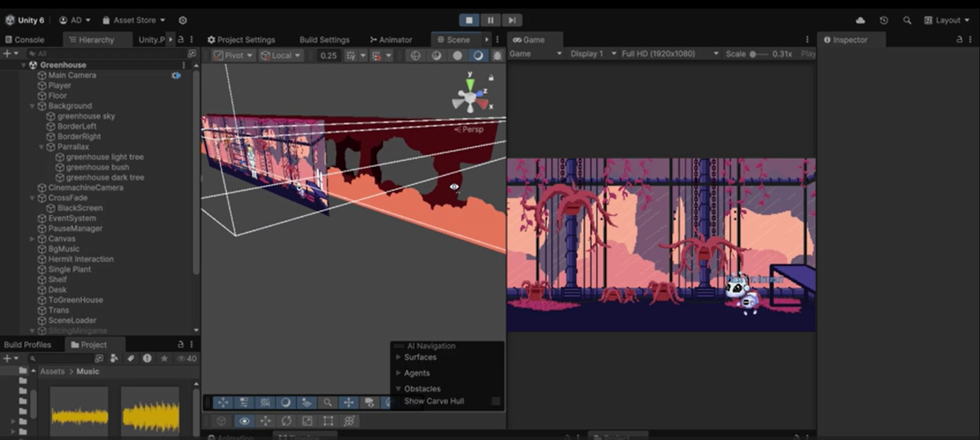Open the undo history icon
This screenshot has height=440, width=980.
[x=883, y=20]
